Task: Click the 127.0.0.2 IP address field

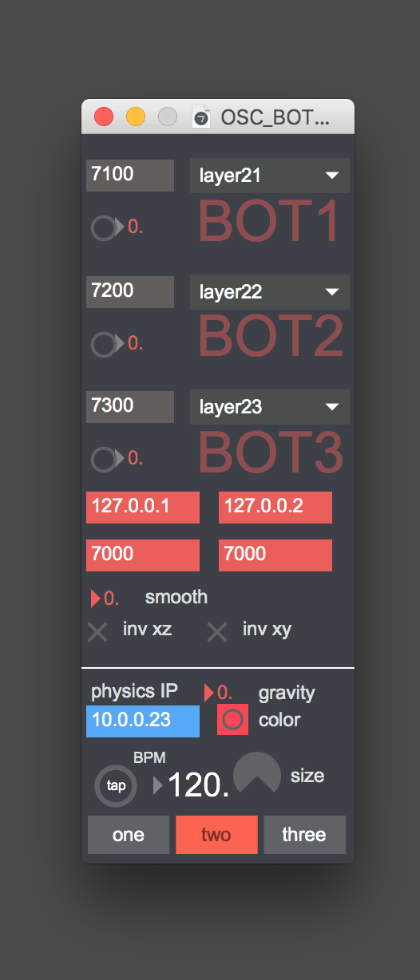Action: (275, 508)
